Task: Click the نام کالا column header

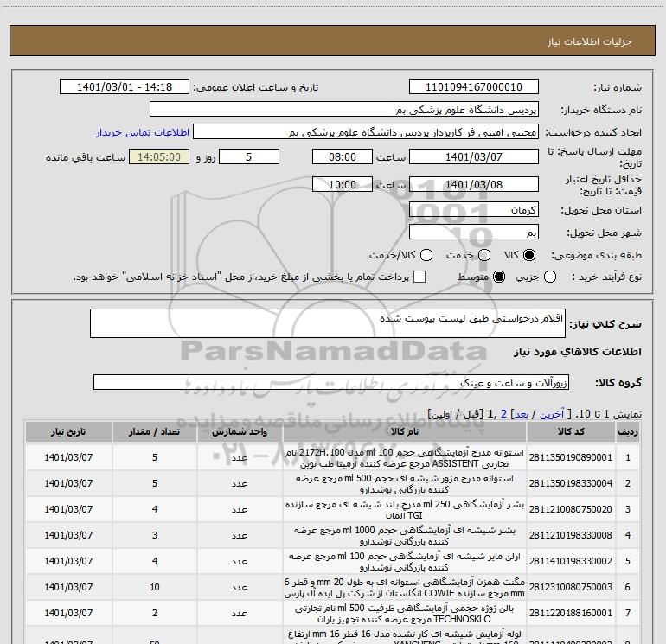Action: tap(405, 431)
